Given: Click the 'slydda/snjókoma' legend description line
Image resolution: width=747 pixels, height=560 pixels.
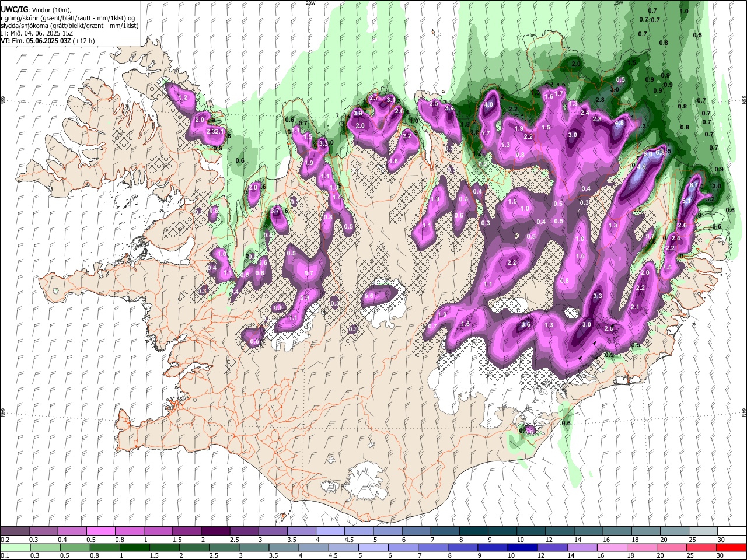Looking at the screenshot, I should point(69,26).
